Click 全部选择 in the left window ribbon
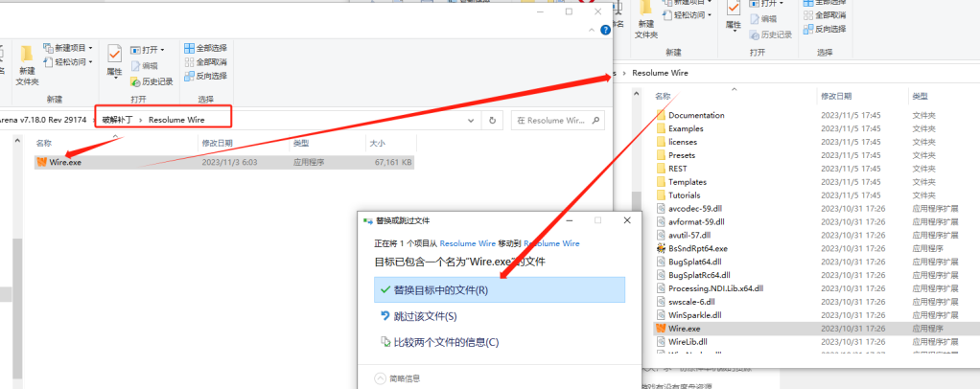 click(205, 48)
